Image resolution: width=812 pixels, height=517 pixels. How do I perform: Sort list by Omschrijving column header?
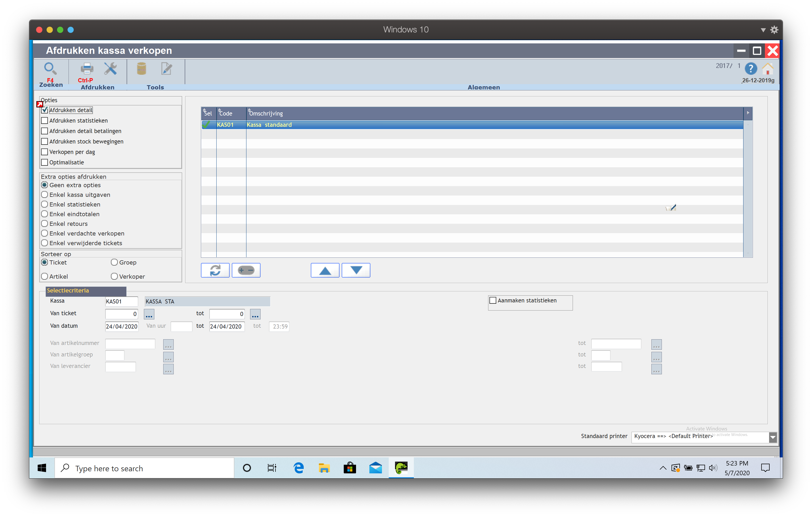pyautogui.click(x=266, y=114)
